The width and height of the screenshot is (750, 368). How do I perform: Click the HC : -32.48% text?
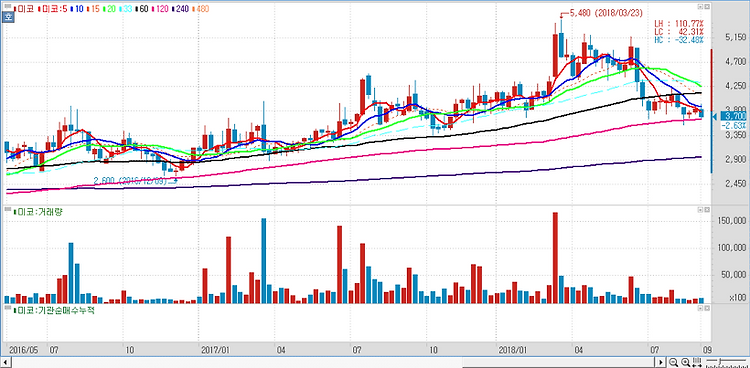679,40
